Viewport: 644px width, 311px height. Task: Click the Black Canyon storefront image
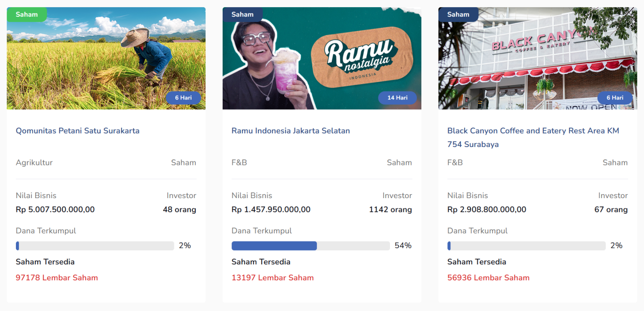click(538, 58)
